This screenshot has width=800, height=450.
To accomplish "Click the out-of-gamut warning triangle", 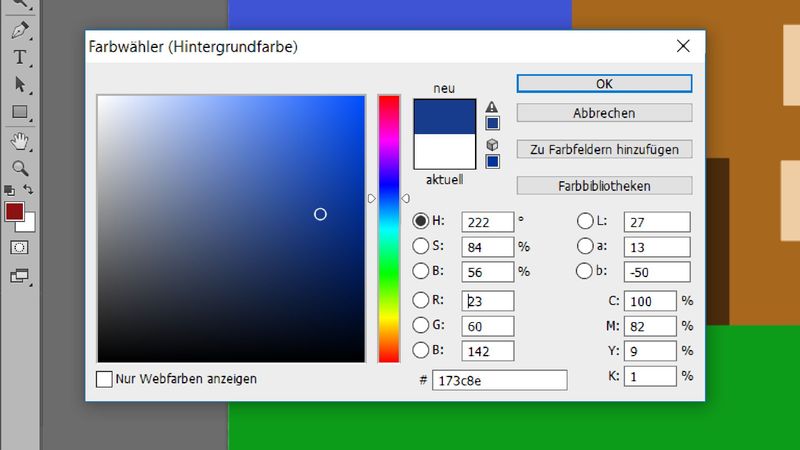I will (x=492, y=106).
